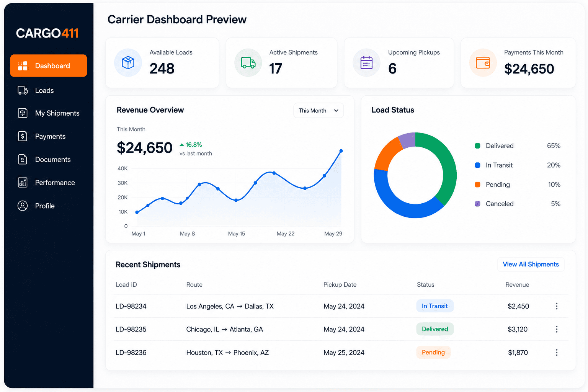588x392 pixels.
Task: Go to the Dashboard menu item
Action: [x=49, y=66]
